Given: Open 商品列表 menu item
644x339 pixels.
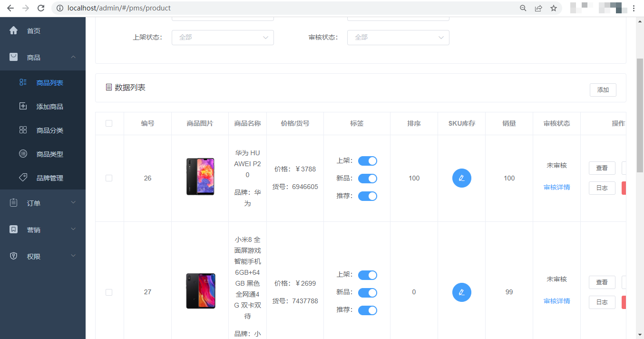Looking at the screenshot, I should click(43, 82).
